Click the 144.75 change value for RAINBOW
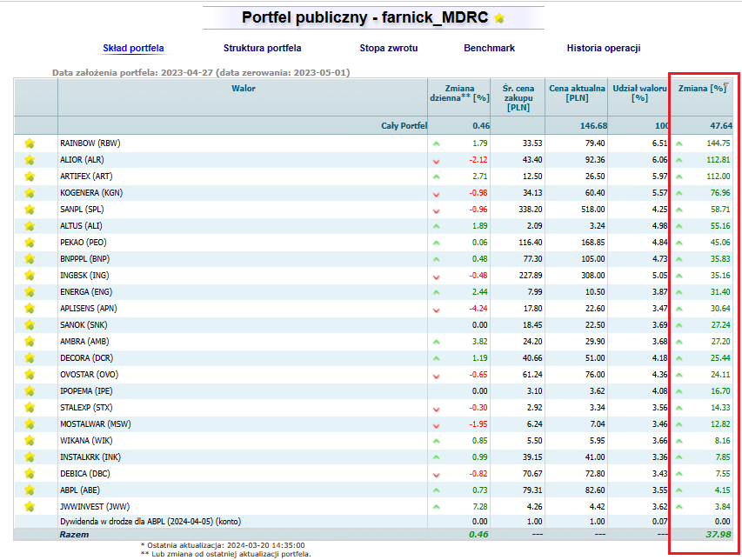The height and width of the screenshot is (560, 742). pos(719,143)
